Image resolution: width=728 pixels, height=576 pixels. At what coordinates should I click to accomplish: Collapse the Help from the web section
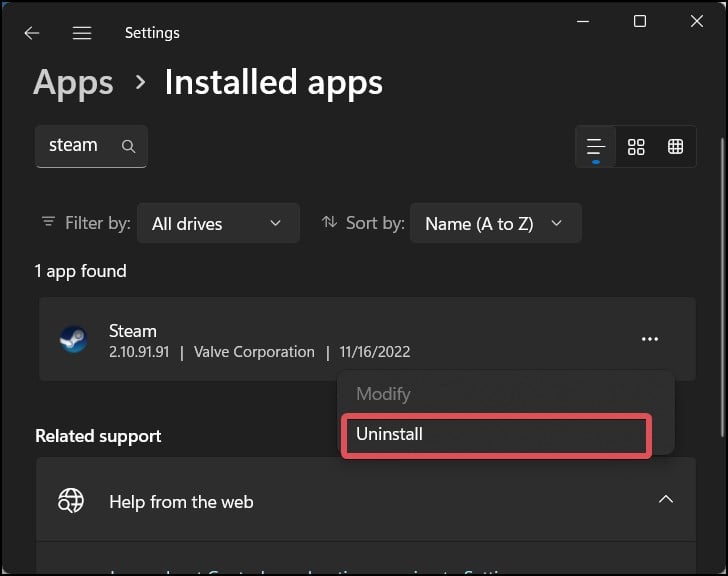coord(666,499)
